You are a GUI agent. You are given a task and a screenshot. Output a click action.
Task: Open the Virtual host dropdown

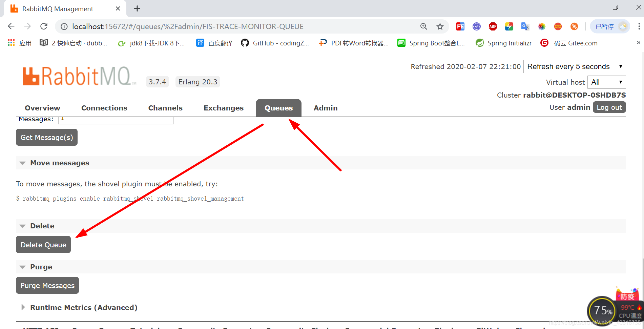pos(606,82)
